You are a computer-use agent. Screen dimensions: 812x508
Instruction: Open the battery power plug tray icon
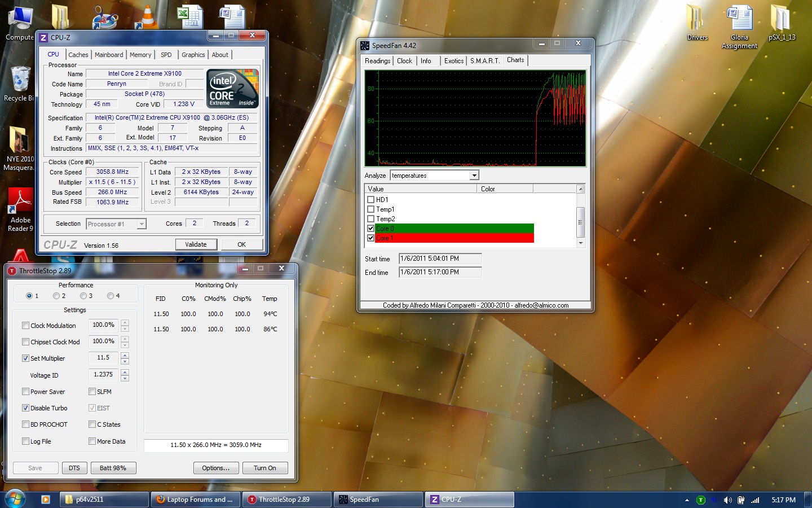[x=741, y=500]
